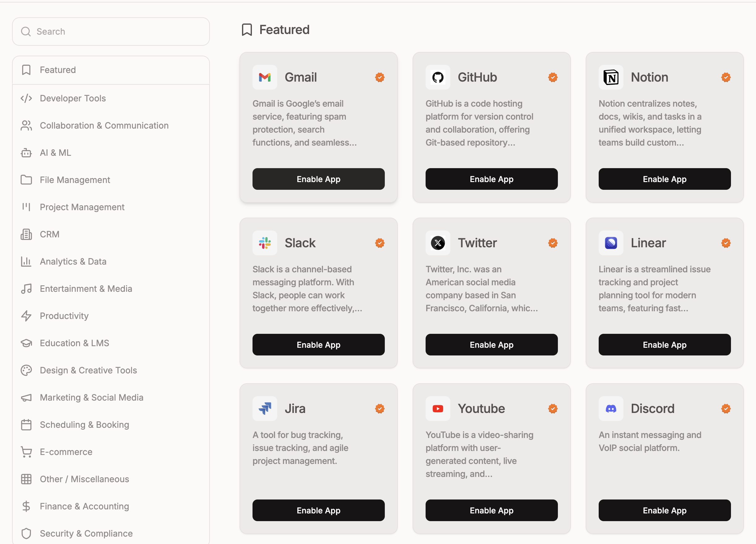The width and height of the screenshot is (756, 544).
Task: Click the verified badge on Twitter card
Action: [x=553, y=243]
